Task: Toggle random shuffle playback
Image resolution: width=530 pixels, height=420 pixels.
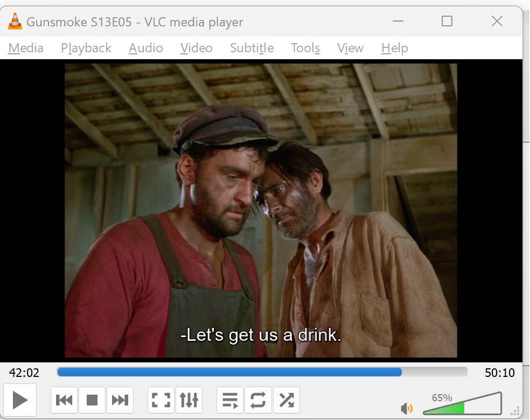Action: click(287, 400)
